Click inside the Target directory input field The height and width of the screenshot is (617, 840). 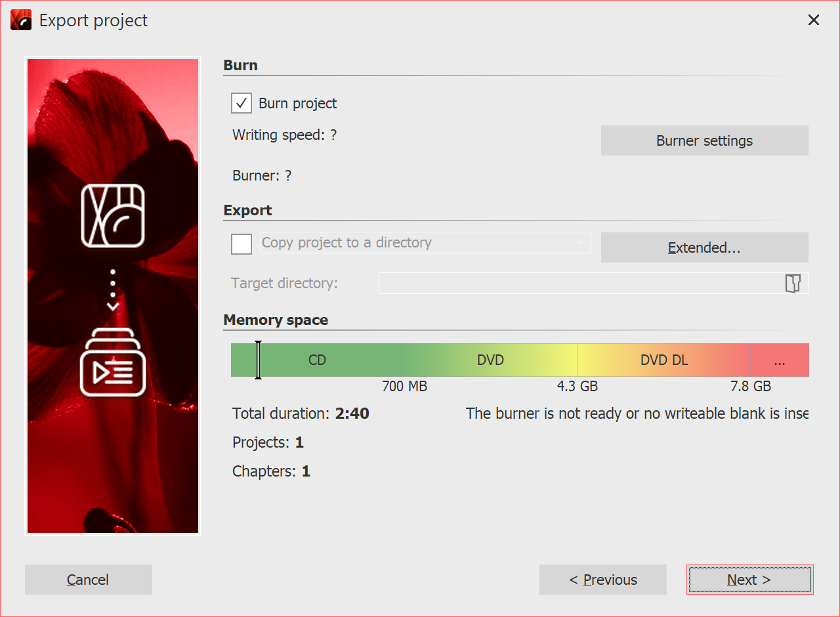tap(577, 283)
